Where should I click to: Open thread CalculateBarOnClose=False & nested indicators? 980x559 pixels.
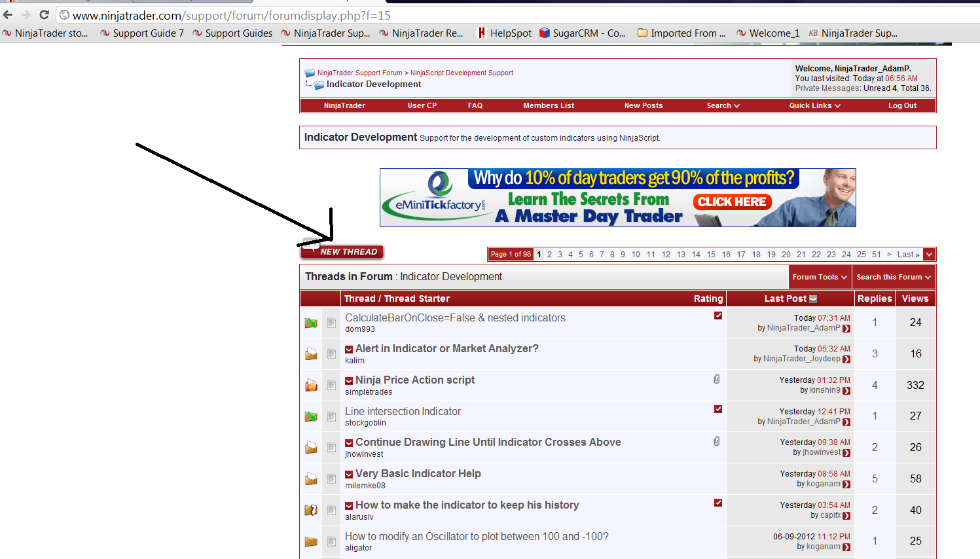click(x=455, y=317)
